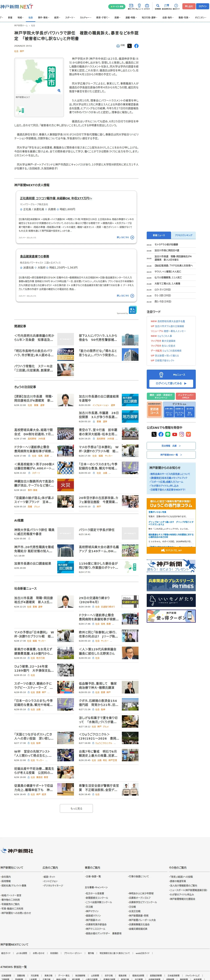Click the 神戸新聞社 logo in the footer
This screenshot has height=980, width=210.
click(x=17, y=851)
